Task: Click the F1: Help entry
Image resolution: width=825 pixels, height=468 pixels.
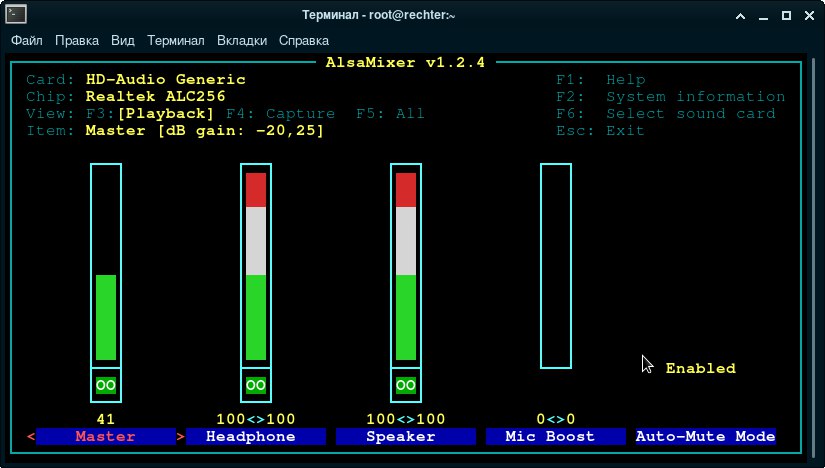Action: click(601, 79)
